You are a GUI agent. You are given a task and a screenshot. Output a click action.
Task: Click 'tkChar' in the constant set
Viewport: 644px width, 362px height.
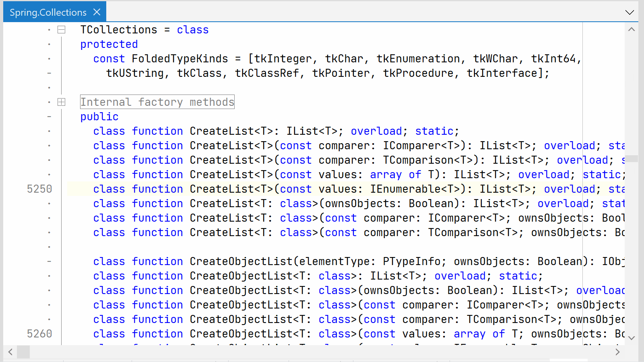[344, 59]
